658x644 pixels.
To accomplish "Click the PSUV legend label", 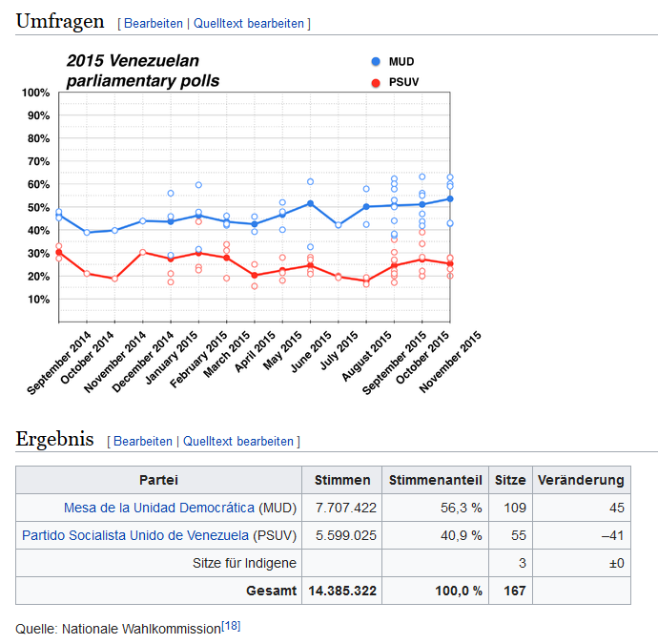I will click(403, 82).
